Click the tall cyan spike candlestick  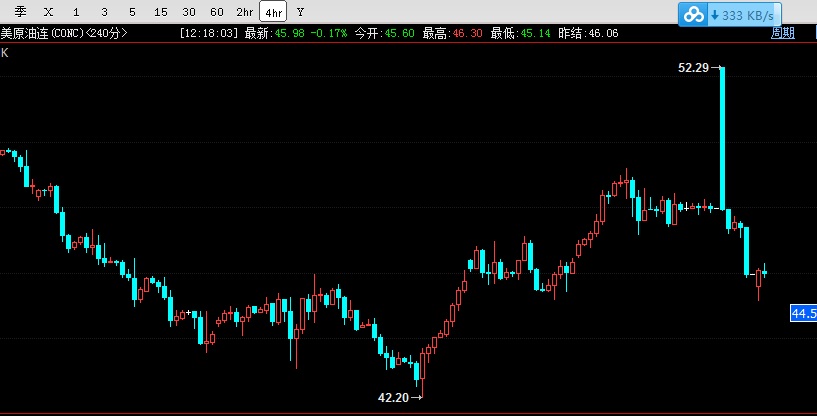721,138
